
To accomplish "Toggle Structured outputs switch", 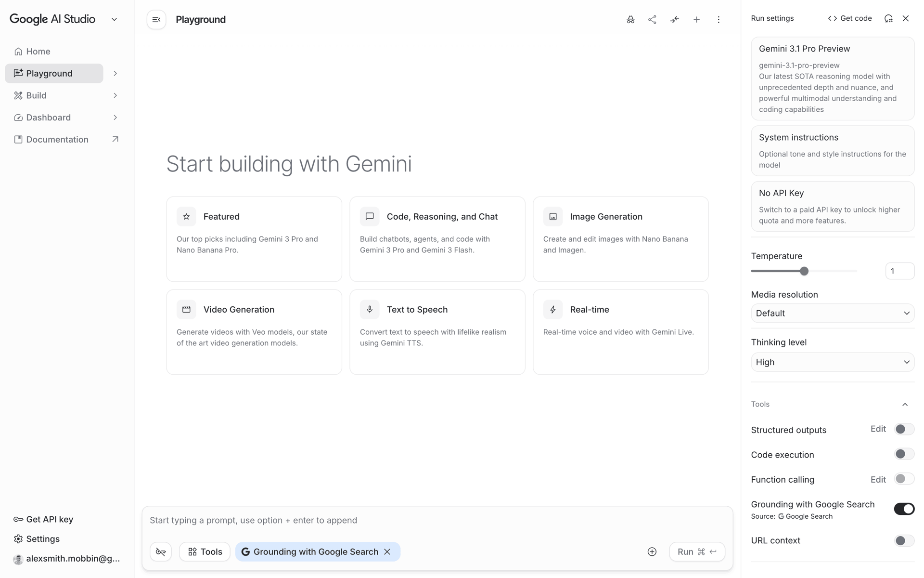I will pos(904,429).
